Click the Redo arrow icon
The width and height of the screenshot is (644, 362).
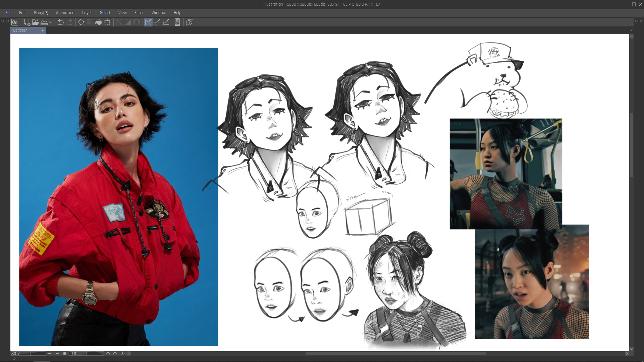click(69, 22)
